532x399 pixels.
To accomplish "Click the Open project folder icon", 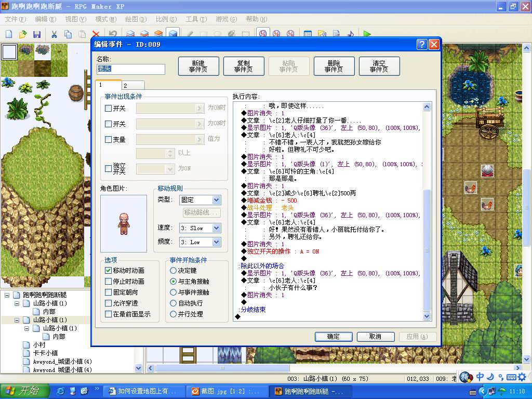I will tap(23, 34).
